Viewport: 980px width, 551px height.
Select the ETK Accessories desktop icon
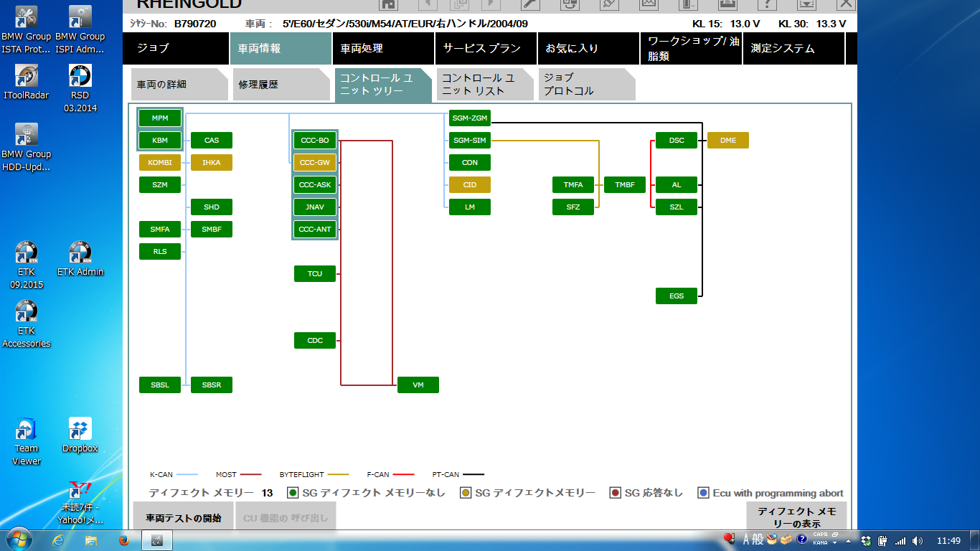[x=27, y=324]
